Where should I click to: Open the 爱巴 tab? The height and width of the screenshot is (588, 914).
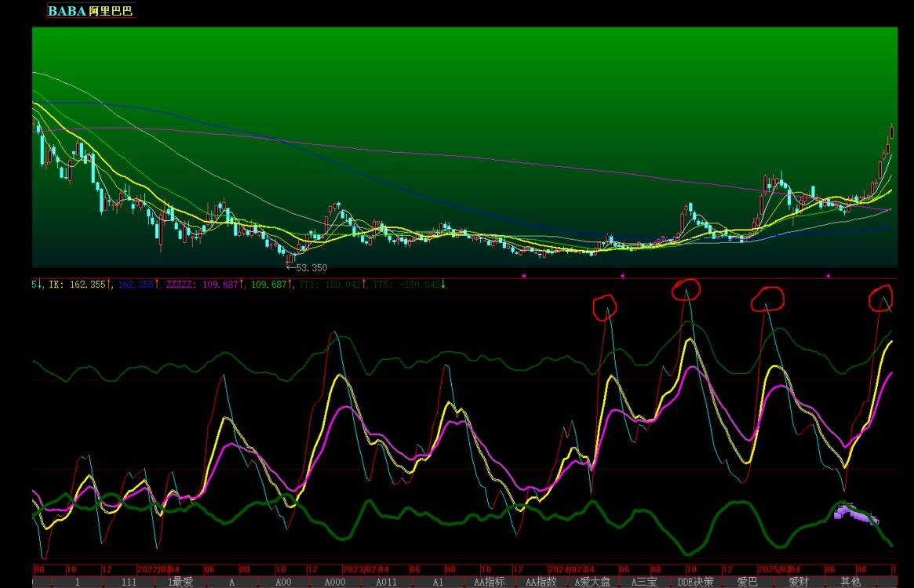(747, 582)
